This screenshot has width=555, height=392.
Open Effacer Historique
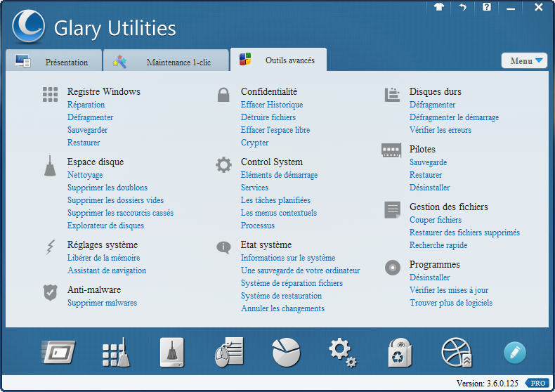pos(272,105)
